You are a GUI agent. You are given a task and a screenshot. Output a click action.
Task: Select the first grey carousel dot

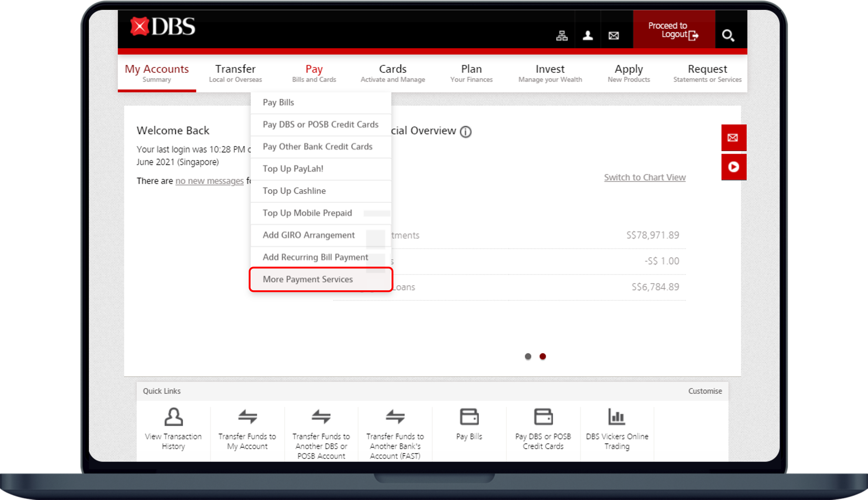tap(528, 356)
